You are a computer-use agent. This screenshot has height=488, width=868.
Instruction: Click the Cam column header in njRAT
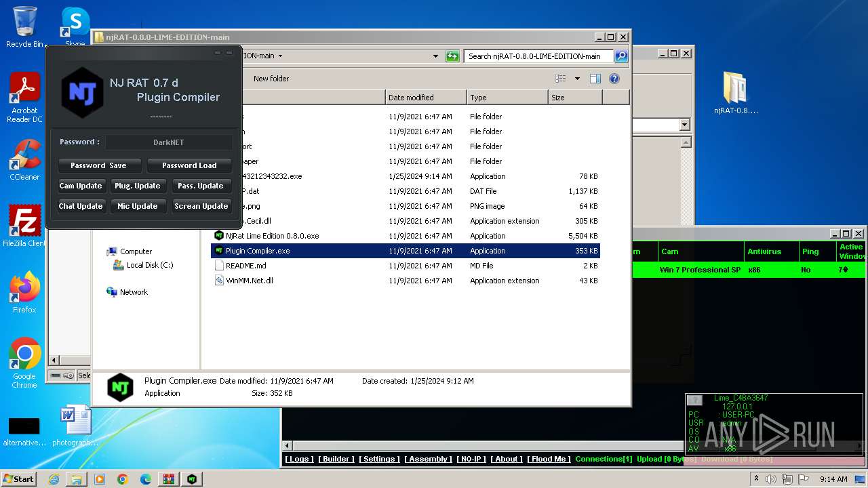tap(701, 251)
